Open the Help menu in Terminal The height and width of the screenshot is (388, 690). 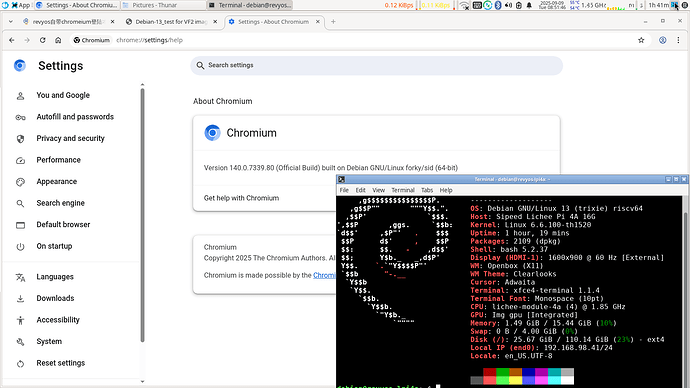click(446, 190)
